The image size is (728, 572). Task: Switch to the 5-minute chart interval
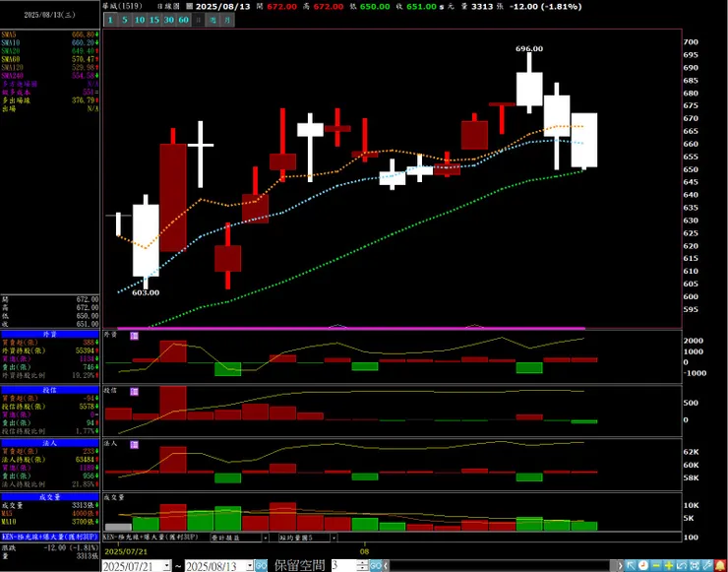pos(124,20)
